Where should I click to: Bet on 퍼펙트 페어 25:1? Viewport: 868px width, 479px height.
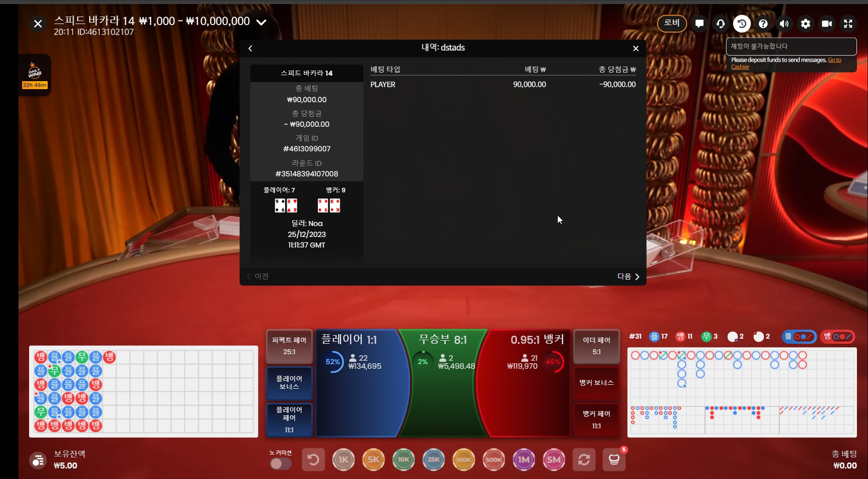click(x=289, y=346)
